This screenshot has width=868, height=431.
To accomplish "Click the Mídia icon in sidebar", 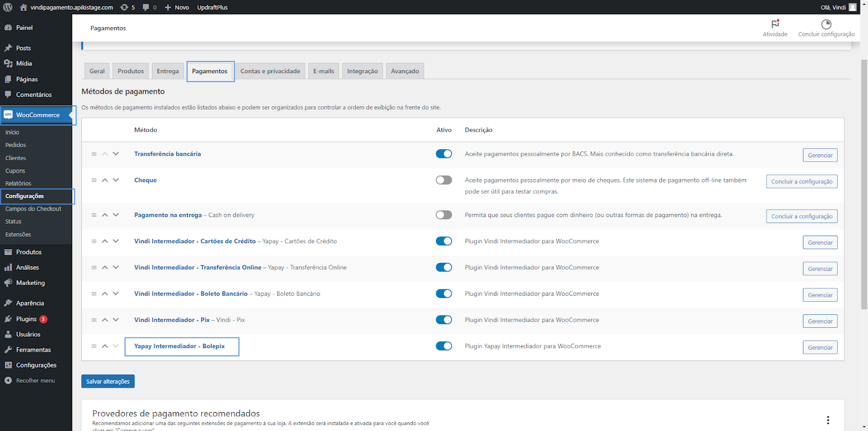I will click(8, 64).
